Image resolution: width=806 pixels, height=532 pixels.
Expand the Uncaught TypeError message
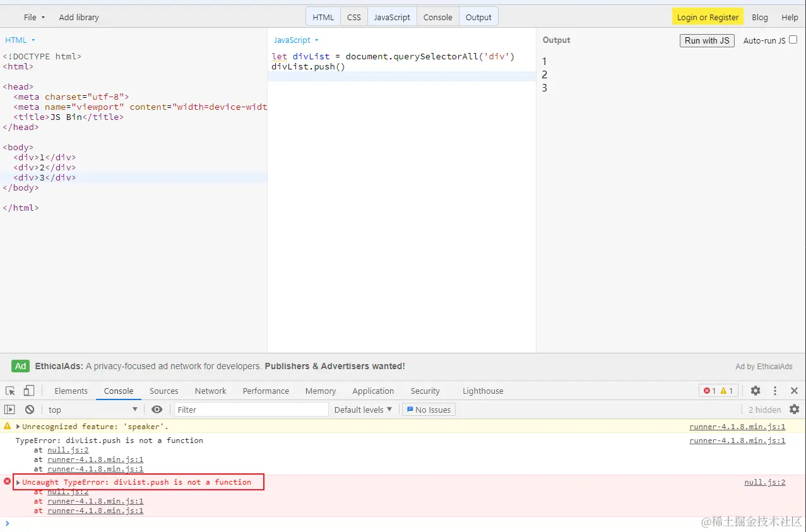tap(18, 482)
